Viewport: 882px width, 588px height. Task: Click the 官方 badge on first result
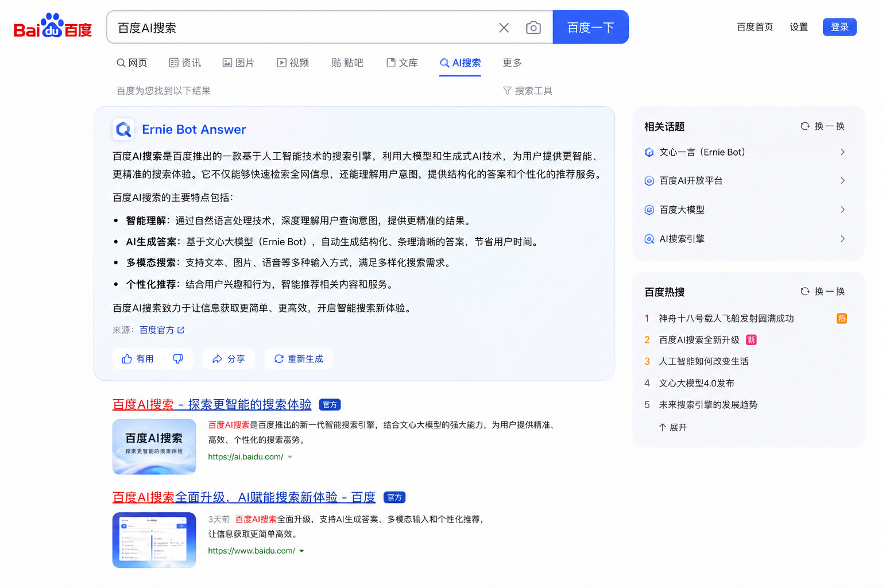pyautogui.click(x=330, y=405)
